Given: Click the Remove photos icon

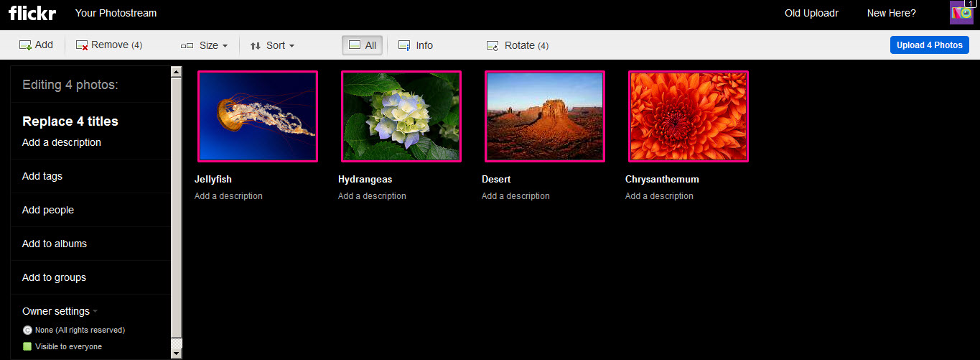Looking at the screenshot, I should 82,45.
